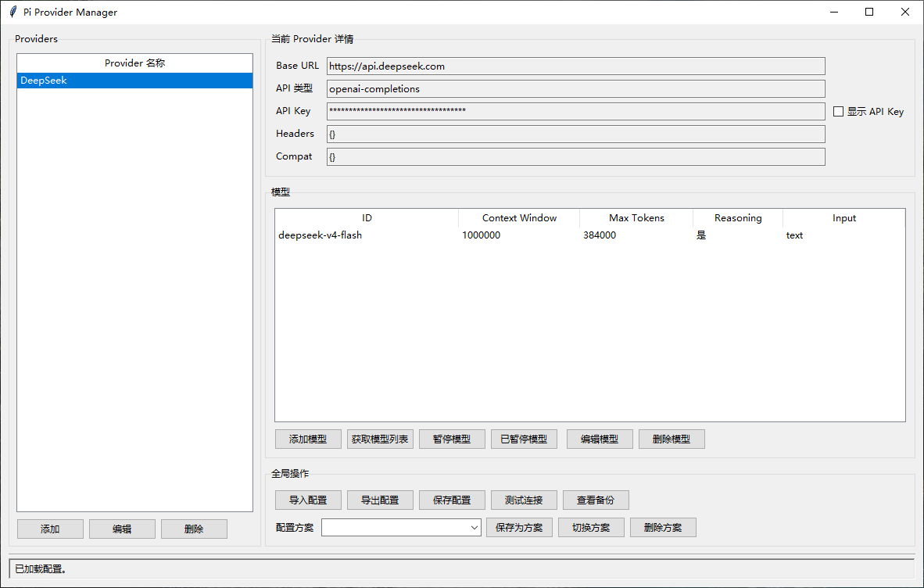Enable the 显示 API Key checkbox
The height and width of the screenshot is (588, 924).
click(838, 111)
